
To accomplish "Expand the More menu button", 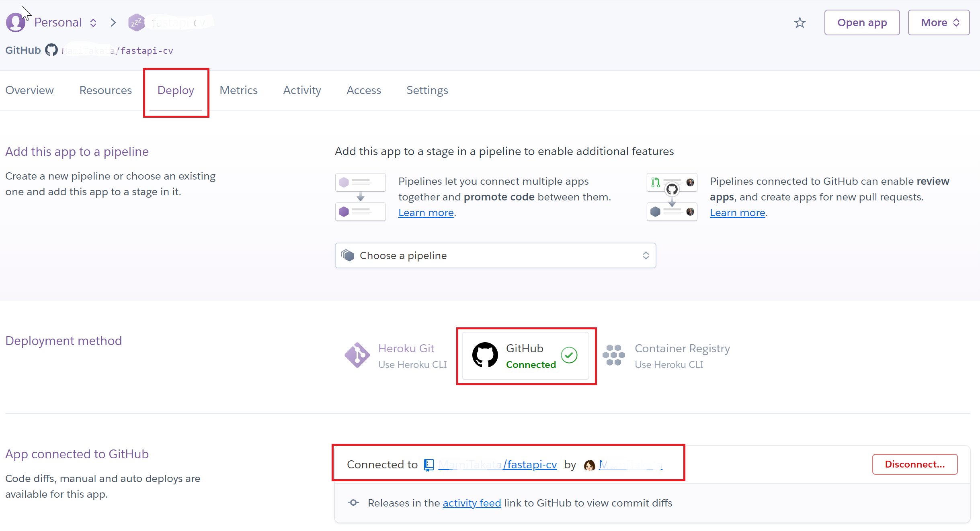I will tap(939, 23).
